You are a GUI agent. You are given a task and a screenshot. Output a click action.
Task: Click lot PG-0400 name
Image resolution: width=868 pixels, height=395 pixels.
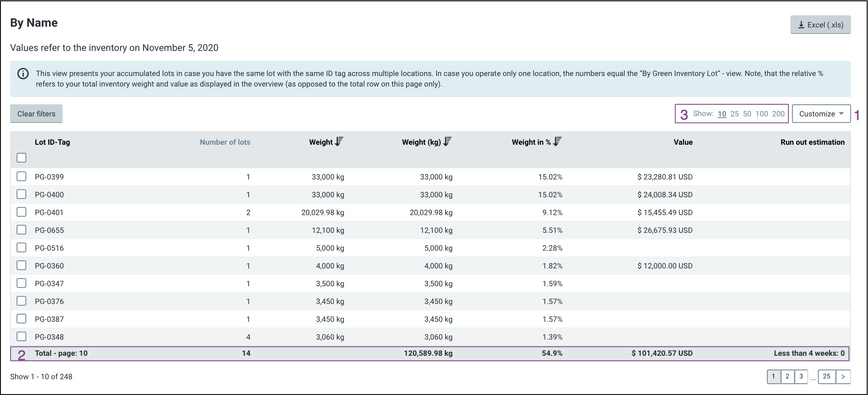(49, 195)
